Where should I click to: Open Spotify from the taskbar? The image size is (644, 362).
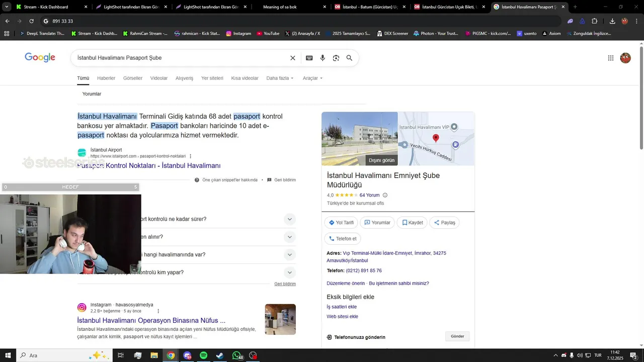(x=203, y=355)
